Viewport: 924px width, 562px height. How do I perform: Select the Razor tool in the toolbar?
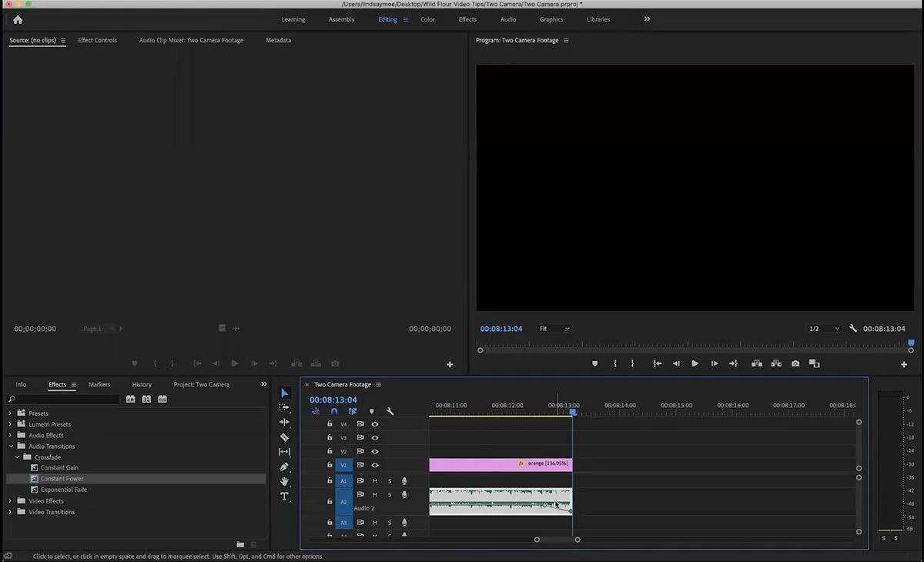click(x=284, y=437)
